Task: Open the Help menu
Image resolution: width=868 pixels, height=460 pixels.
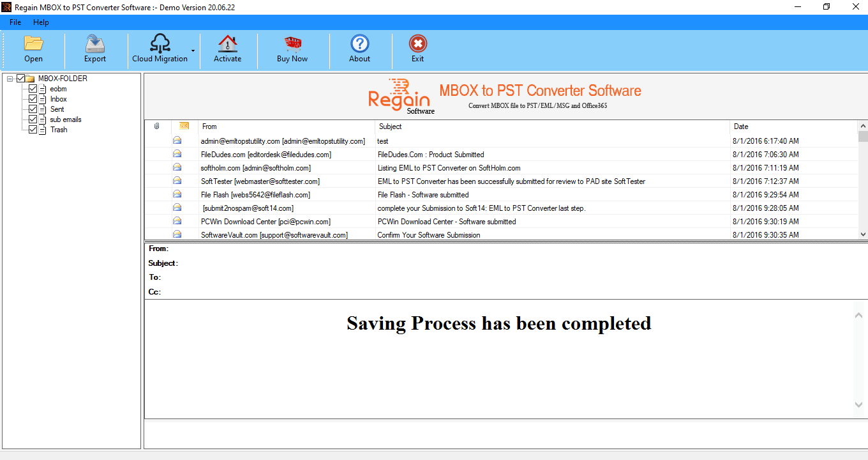Action: point(41,22)
